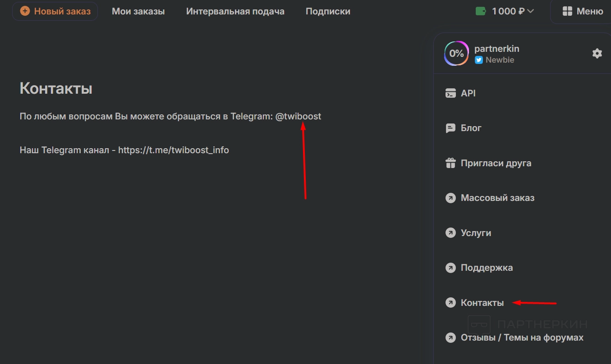The width and height of the screenshot is (611, 364).
Task: Click the gift icon for Пригласи друга
Action: point(450,163)
